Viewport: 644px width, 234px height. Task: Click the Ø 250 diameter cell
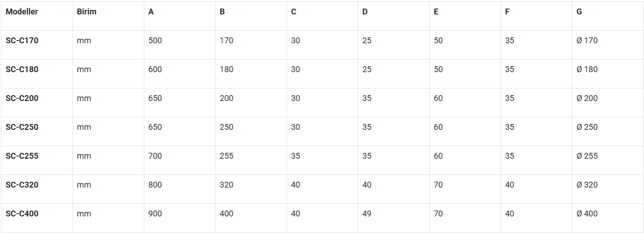pyautogui.click(x=587, y=127)
